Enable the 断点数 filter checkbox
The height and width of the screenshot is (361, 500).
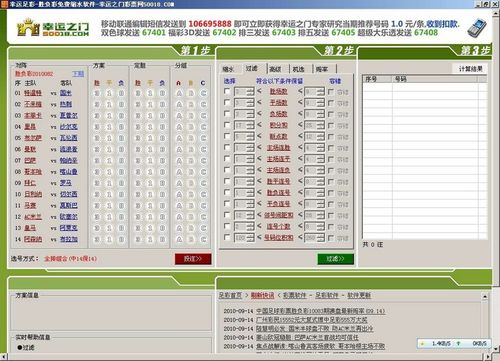point(227,136)
